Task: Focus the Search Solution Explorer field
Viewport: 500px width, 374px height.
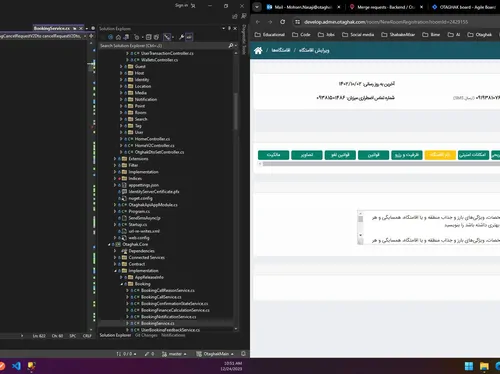Action: click(x=163, y=46)
